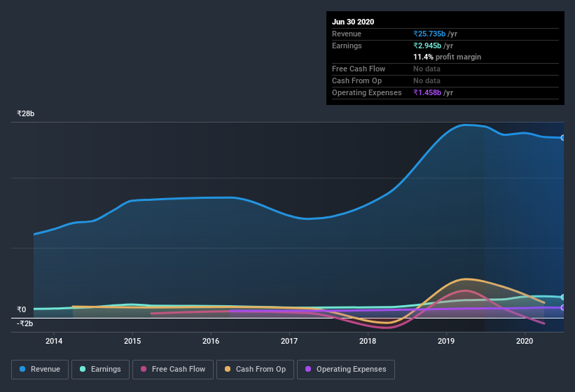The height and width of the screenshot is (392, 575).
Task: Click the ₹1.458b operating expenses value
Action: tap(427, 92)
